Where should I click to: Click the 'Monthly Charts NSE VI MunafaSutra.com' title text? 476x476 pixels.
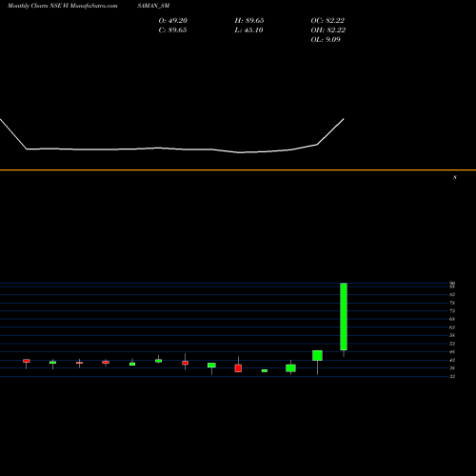[62, 6]
